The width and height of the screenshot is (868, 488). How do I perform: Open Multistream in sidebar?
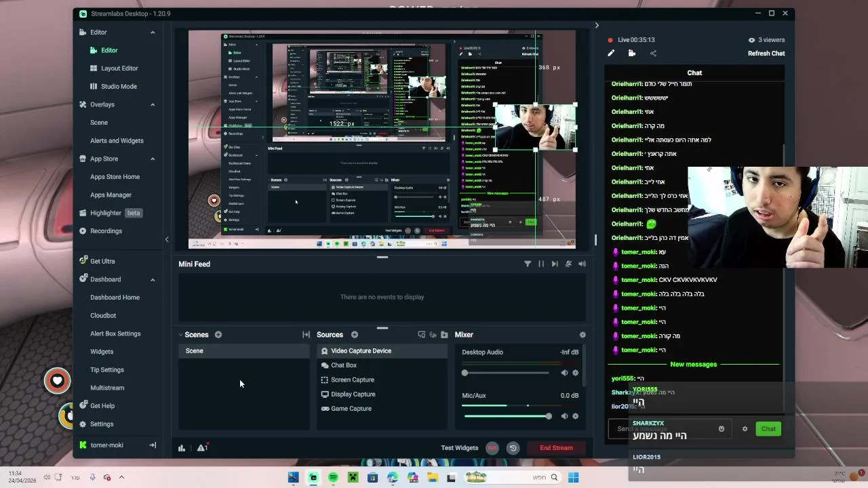[107, 388]
